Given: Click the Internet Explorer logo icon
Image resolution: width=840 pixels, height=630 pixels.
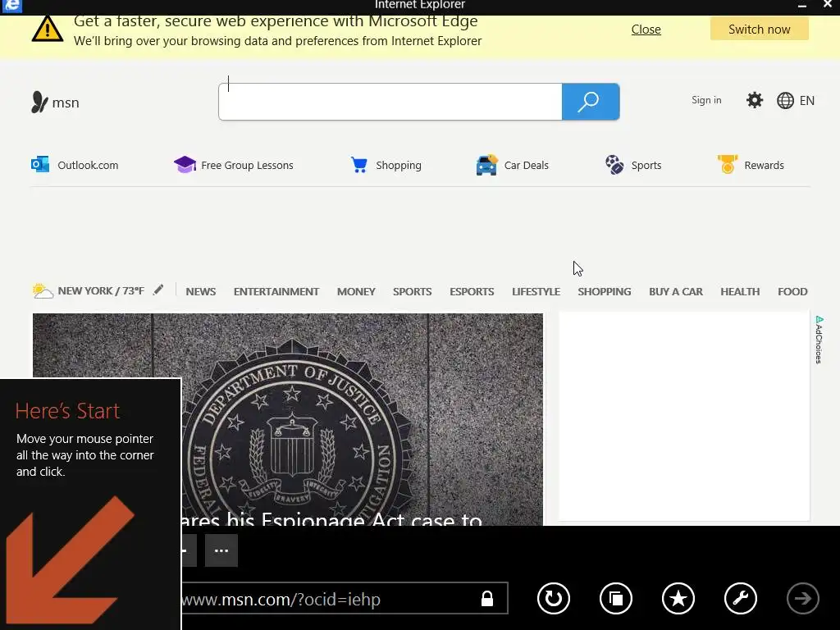Looking at the screenshot, I should point(11,6).
